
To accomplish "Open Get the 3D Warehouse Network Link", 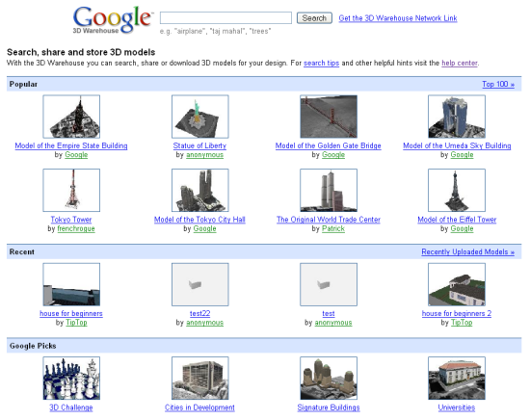I will click(398, 18).
